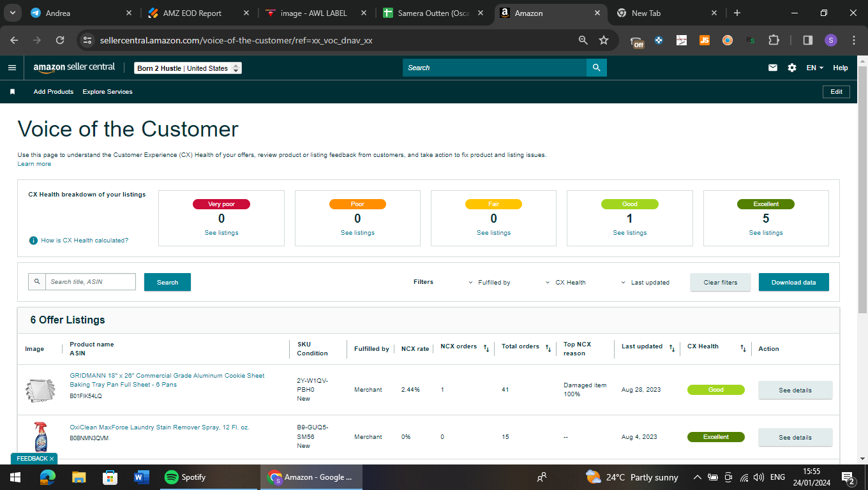Click the teal magnifier search button in header
Screen dimensions: 868x490
(597, 68)
